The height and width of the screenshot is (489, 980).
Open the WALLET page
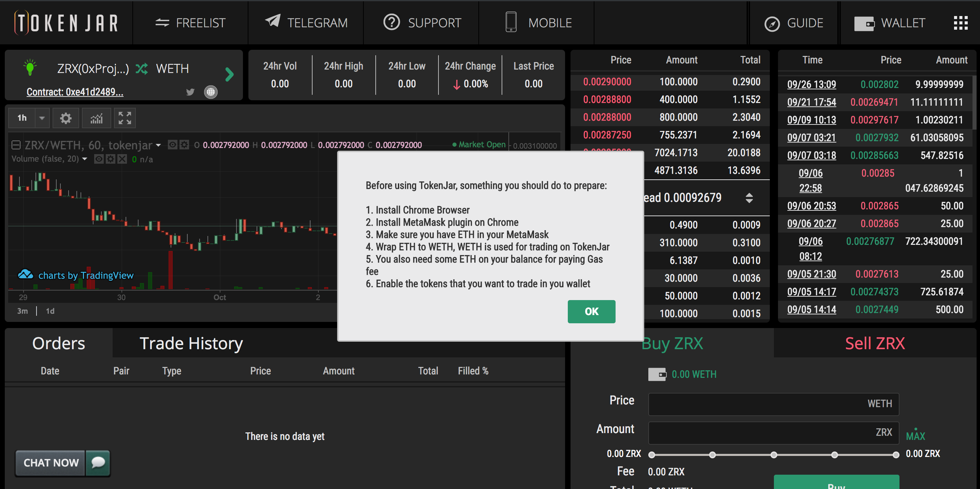pyautogui.click(x=890, y=23)
